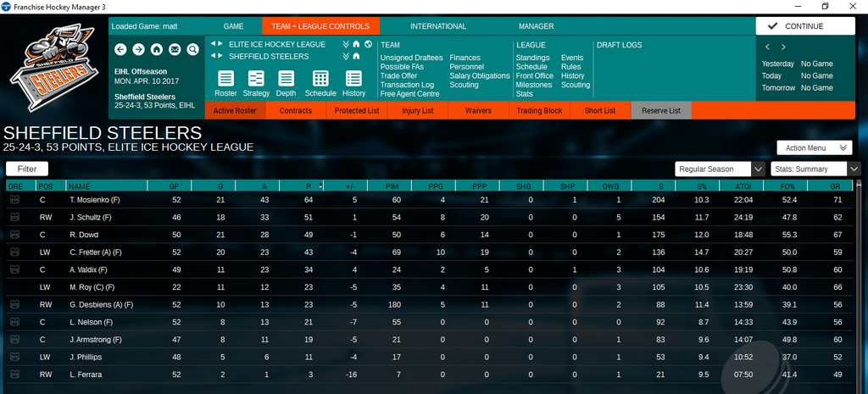Screen dimensions: 868x394
Task: Sort by the P points column header
Action: pos(301,186)
